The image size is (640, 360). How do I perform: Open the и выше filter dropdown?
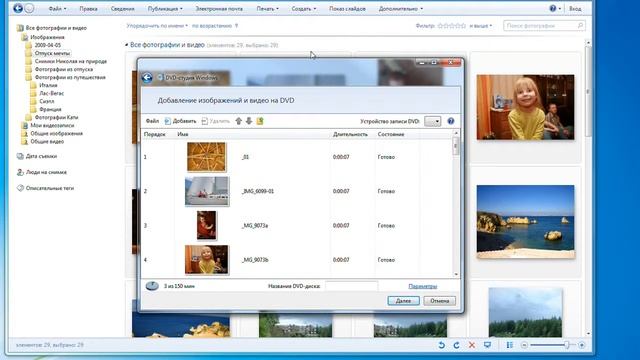pyautogui.click(x=480, y=26)
